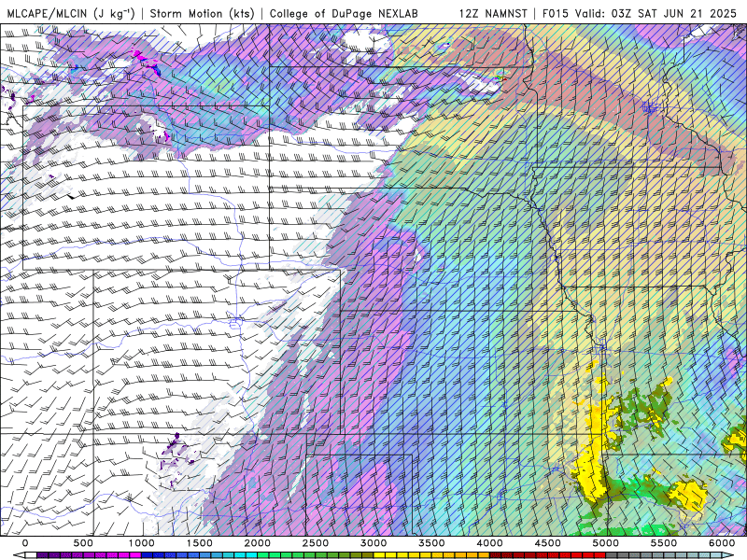Viewport: 747px width, 560px height.
Task: Click the left arrow end of color bar
Action: click(19, 555)
